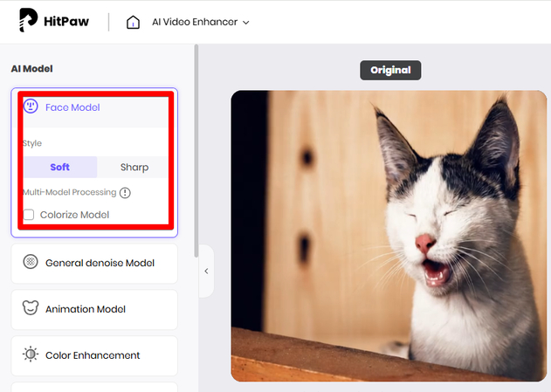This screenshot has height=392, width=551.
Task: Go to the home screen icon
Action: (x=133, y=22)
